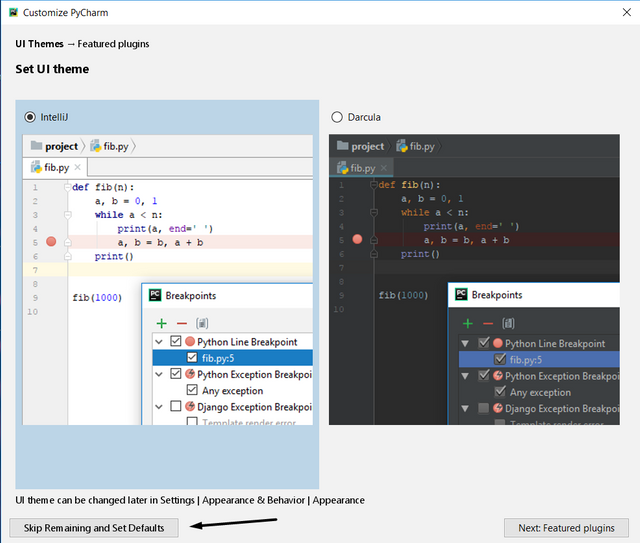
Task: Click group-by icon in IntelliJ Breakpoints toolbar
Action: [x=202, y=323]
